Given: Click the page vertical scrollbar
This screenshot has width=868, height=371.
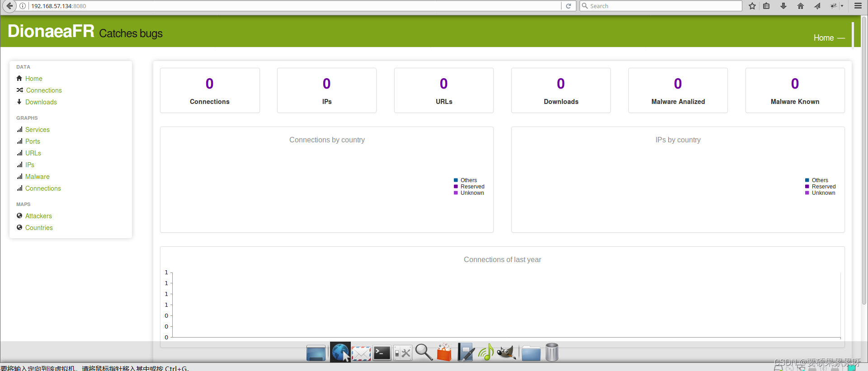Looking at the screenshot, I should tap(864, 160).
